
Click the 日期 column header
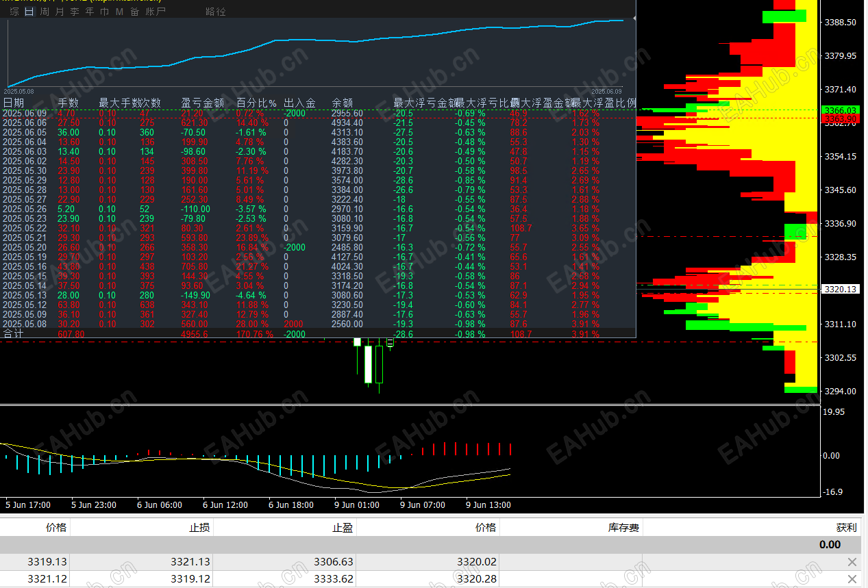pyautogui.click(x=14, y=103)
